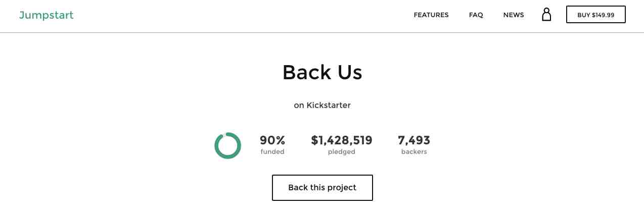Click the 'on Kickstarter' subtitle

(323, 105)
